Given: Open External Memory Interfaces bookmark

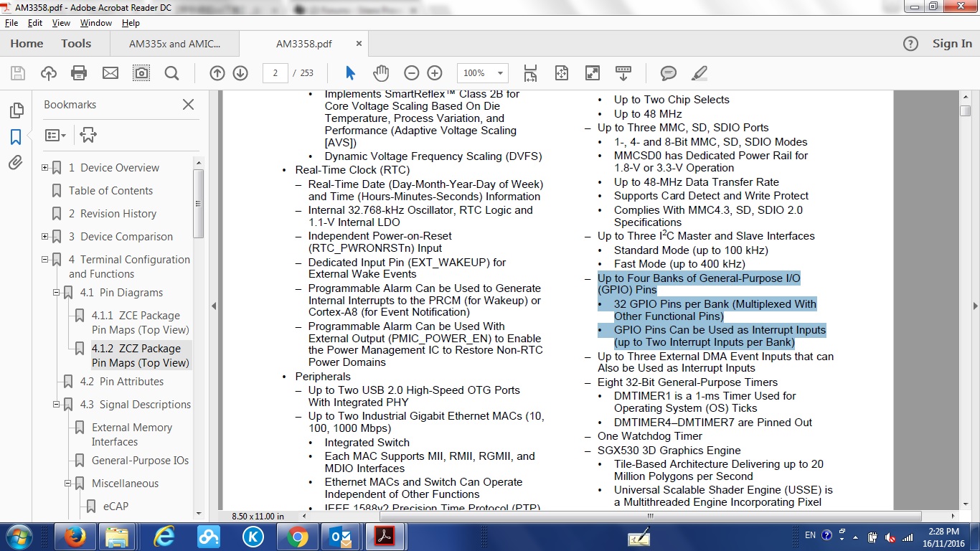Looking at the screenshot, I should click(132, 435).
